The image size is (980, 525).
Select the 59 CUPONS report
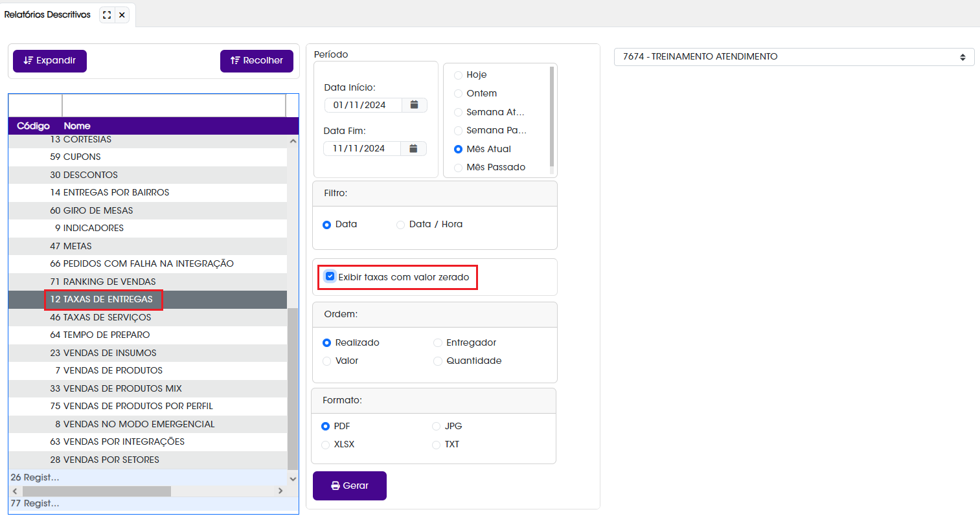coord(148,157)
